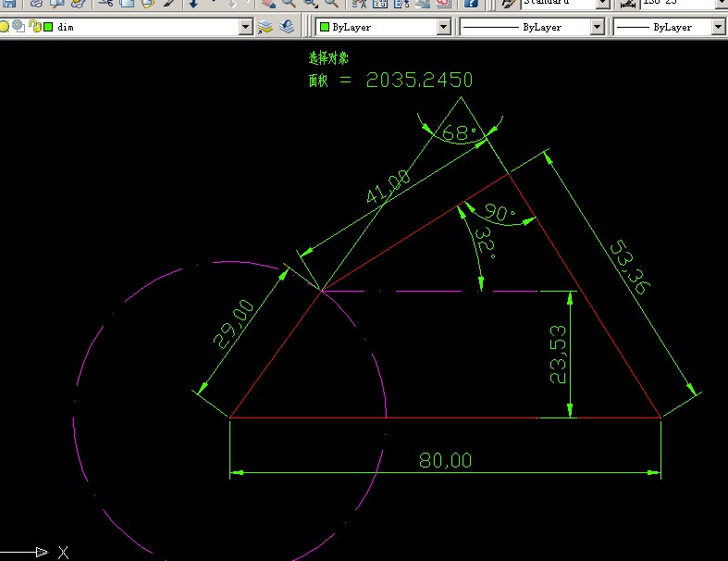Select the 选择对象 text label

tap(328, 58)
